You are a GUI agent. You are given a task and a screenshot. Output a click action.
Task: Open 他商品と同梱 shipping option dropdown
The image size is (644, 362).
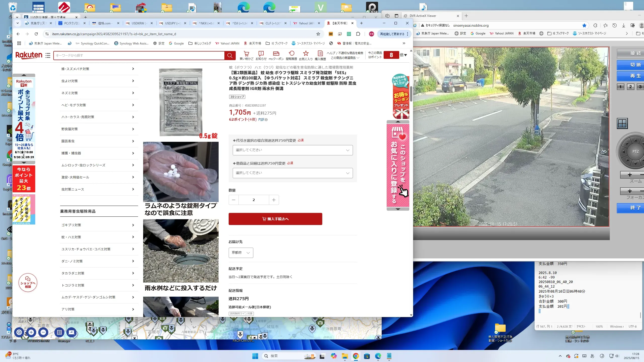tap(293, 173)
